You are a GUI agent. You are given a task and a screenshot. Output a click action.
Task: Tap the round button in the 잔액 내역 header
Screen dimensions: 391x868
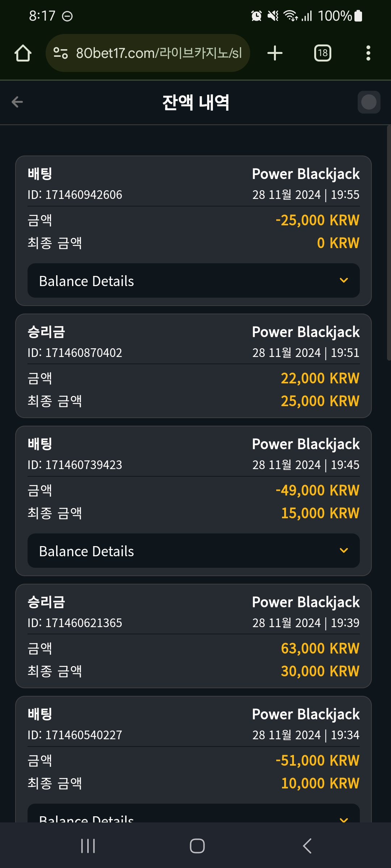[x=369, y=102]
